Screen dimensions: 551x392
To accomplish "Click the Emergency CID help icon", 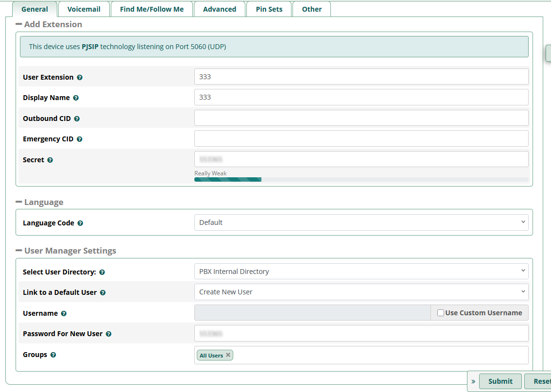I will tap(80, 139).
